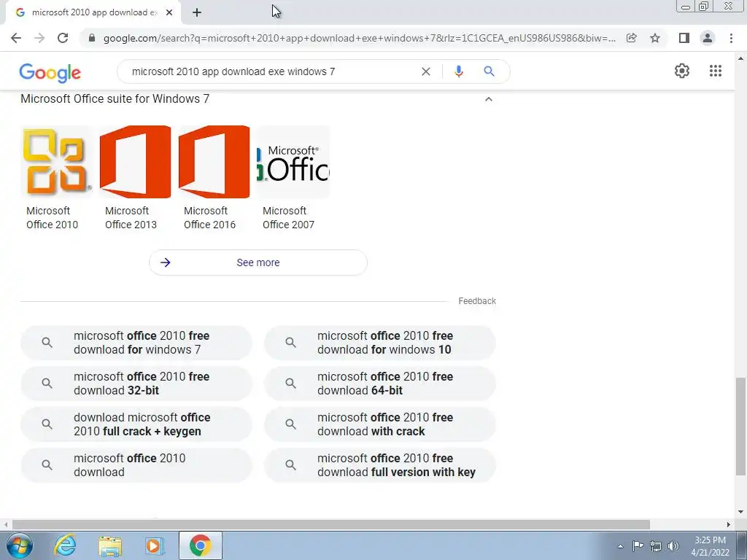Click the horizontal scrollbar thumb
747x560 pixels.
click(x=331, y=524)
